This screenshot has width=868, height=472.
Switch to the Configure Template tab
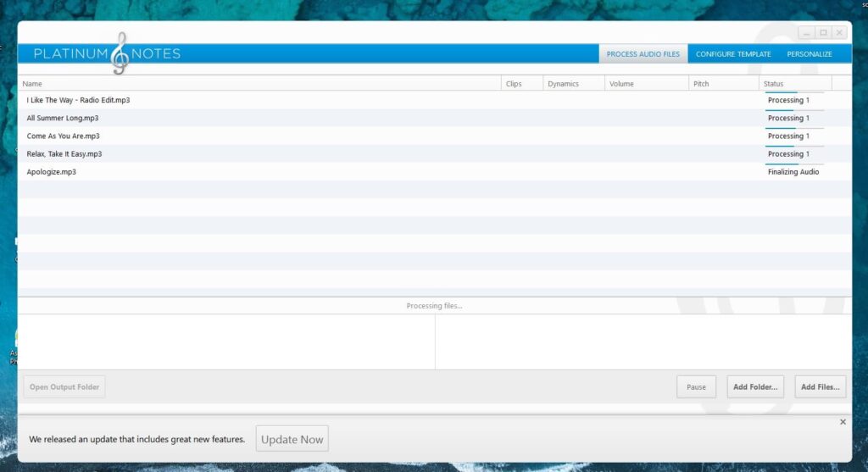point(733,54)
